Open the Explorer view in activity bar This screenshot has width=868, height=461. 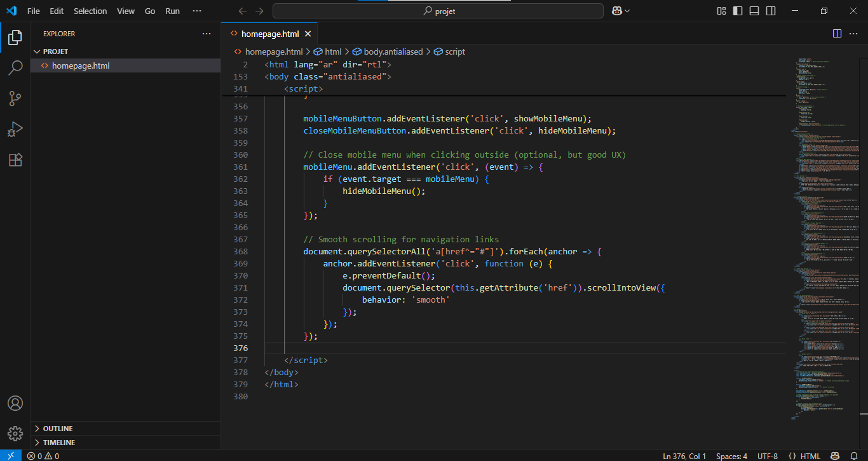15,37
